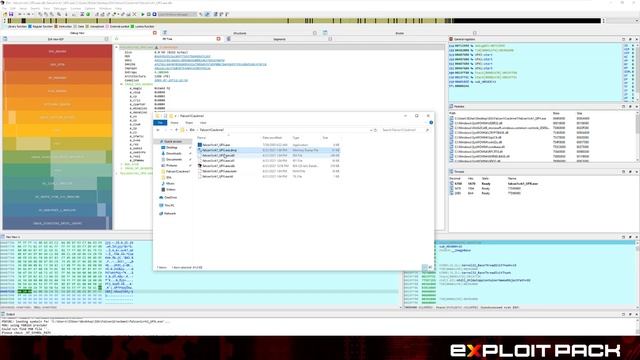Screen dimensions: 640x360
Task: Open the Windows menu in IDA
Action: [105, 8]
